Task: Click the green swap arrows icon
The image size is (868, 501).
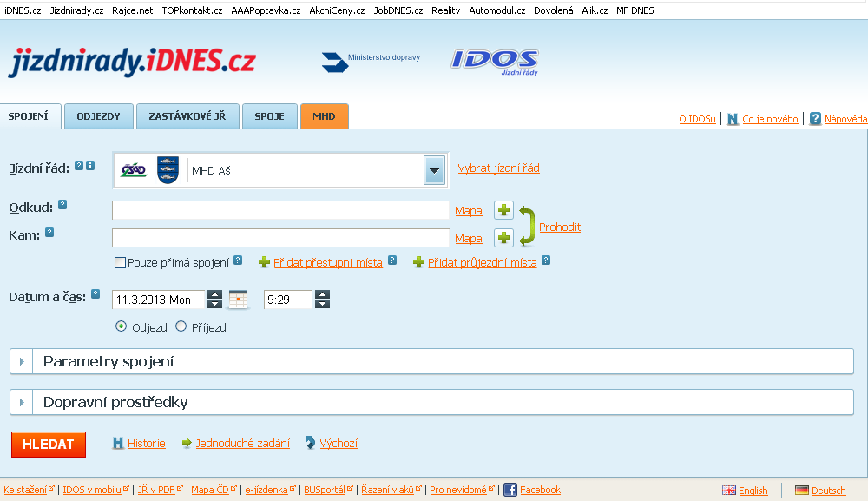Action: (x=527, y=226)
